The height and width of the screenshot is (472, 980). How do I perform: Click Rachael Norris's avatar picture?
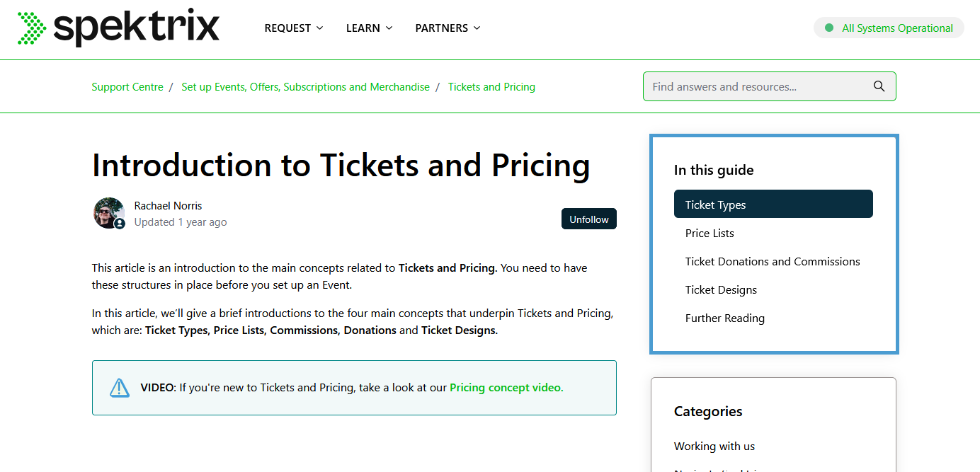tap(109, 213)
